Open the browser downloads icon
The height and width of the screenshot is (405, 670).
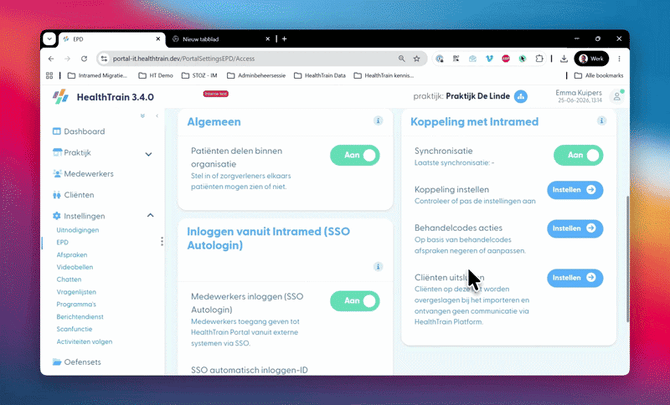564,59
